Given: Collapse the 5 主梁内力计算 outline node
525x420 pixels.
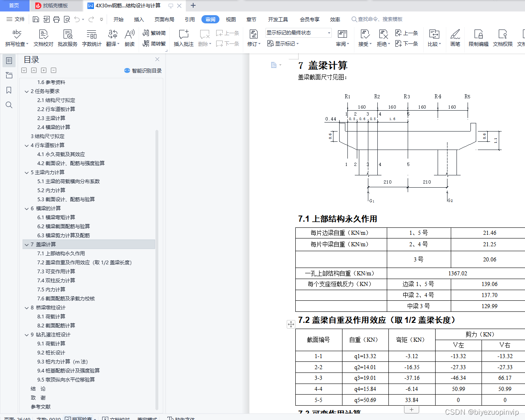Looking at the screenshot, I should tap(27, 173).
